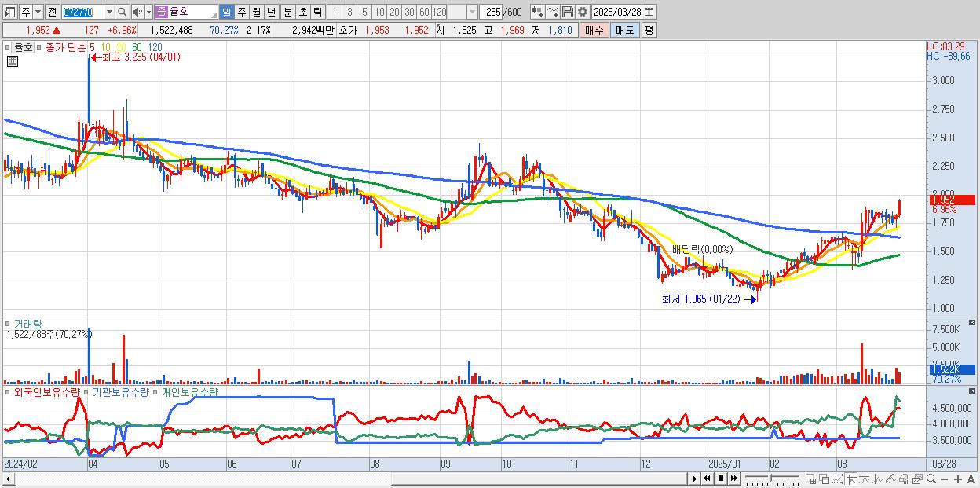980x488 pixels.
Task: Click the play button in bottom toolbar
Action: click(x=695, y=479)
